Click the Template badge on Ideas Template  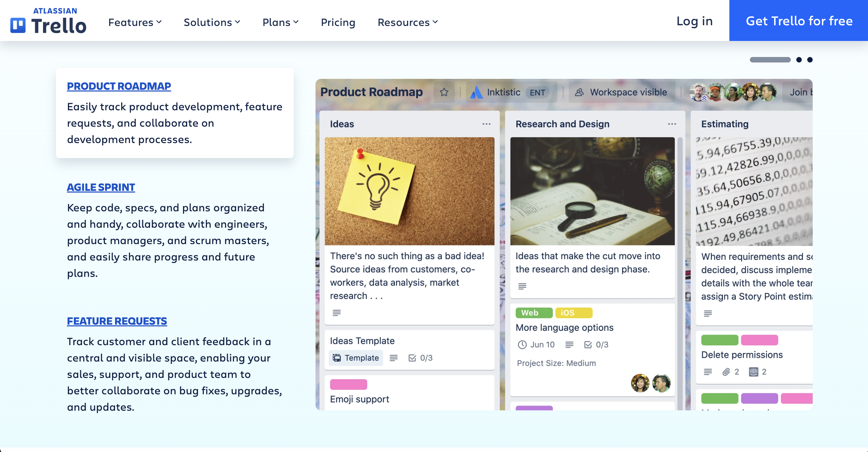356,358
